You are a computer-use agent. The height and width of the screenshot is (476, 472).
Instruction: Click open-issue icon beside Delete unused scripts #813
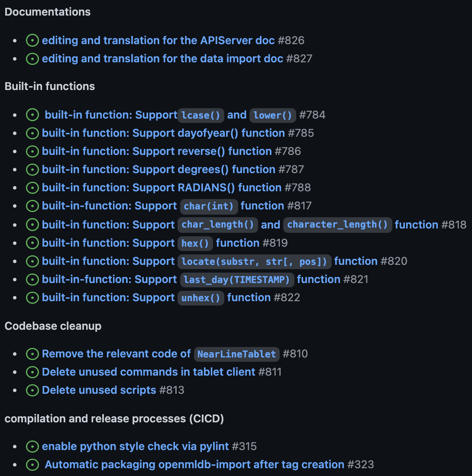(x=32, y=390)
